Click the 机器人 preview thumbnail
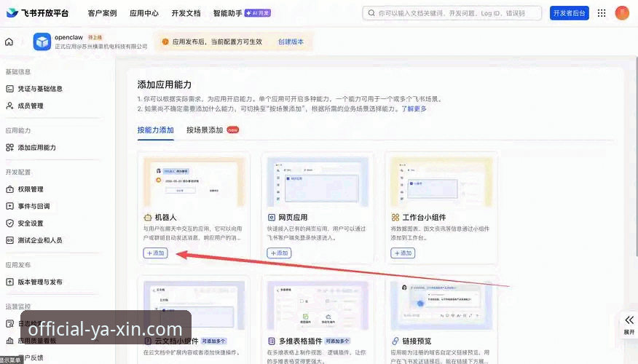Viewport: 638px width, 364px height. tap(194, 182)
